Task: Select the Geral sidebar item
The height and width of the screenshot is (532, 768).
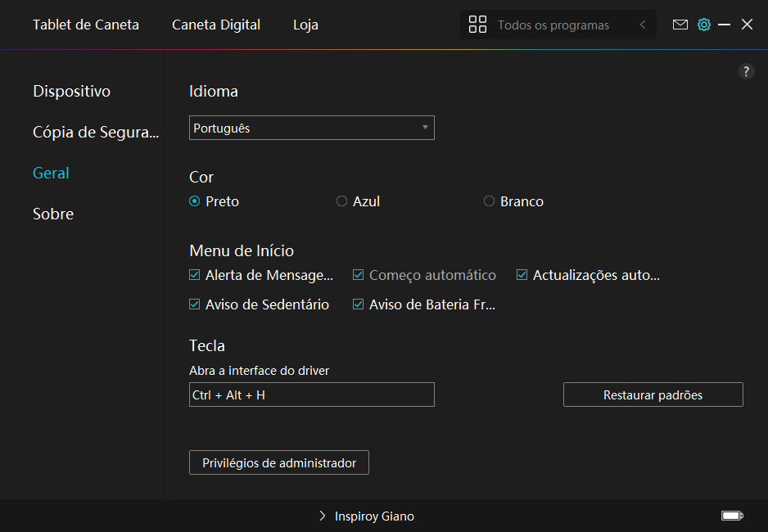Action: coord(51,173)
